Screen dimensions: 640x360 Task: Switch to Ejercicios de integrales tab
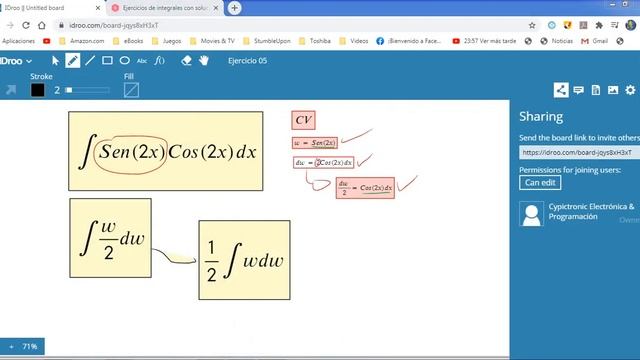pos(165,8)
